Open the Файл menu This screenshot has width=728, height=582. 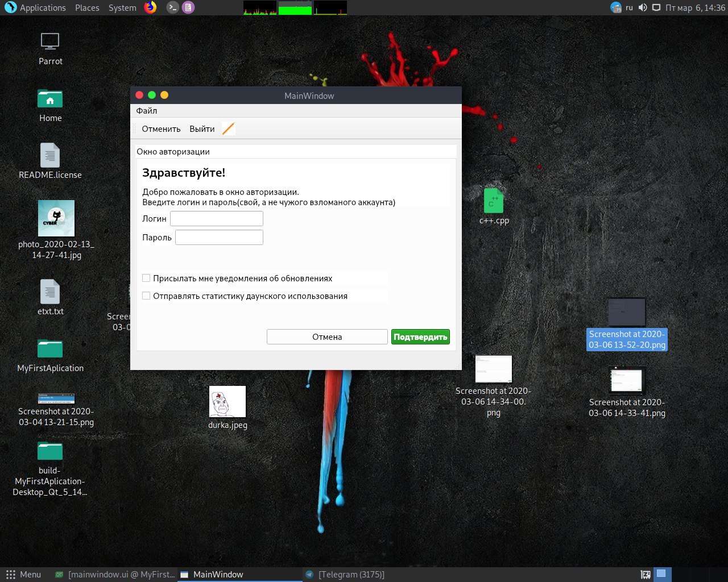147,111
